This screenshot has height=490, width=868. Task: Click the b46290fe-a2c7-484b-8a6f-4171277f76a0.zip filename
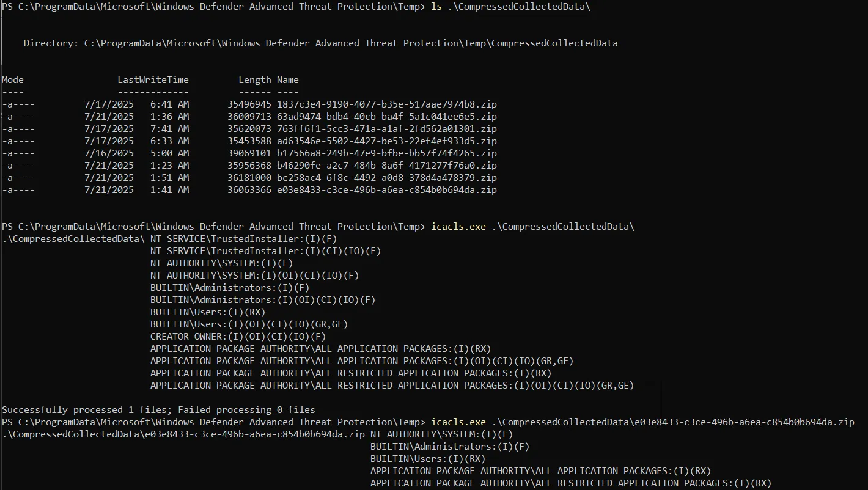pos(386,166)
